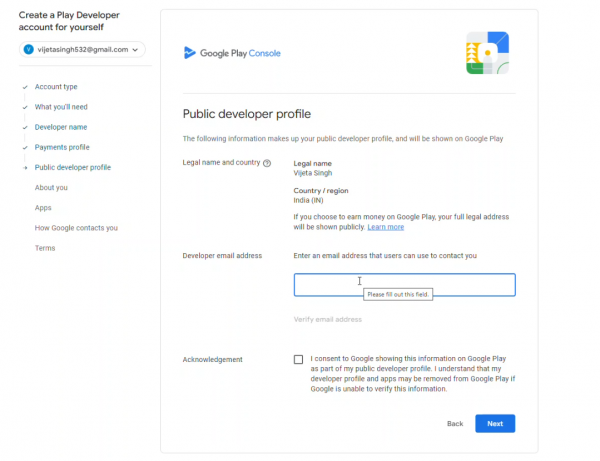The height and width of the screenshot is (461, 600).
Task: Click the legal name value Vijeta Singh
Action: click(313, 173)
